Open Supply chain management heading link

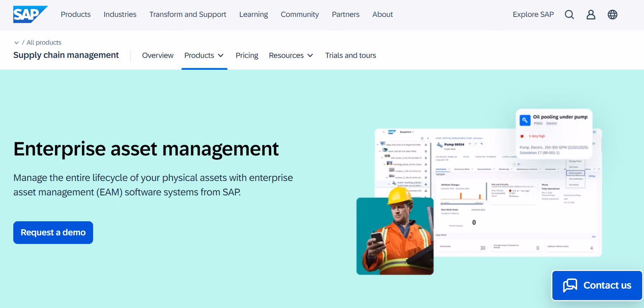pyautogui.click(x=66, y=55)
